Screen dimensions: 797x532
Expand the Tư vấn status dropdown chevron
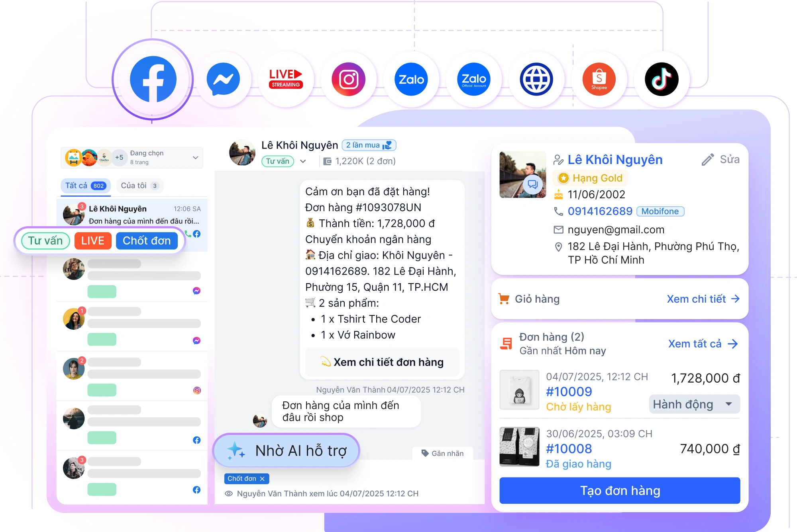303,161
